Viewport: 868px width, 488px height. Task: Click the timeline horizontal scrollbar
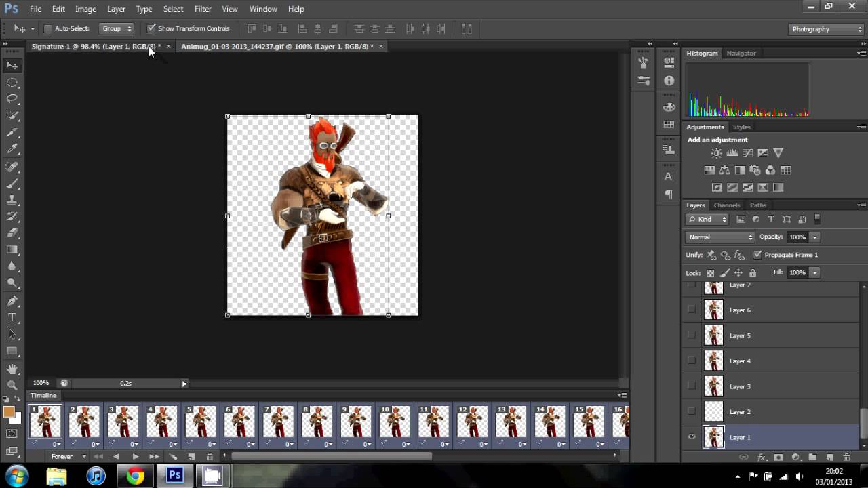pyautogui.click(x=332, y=455)
